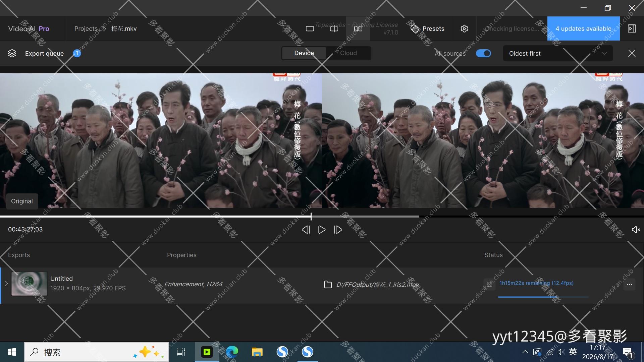The height and width of the screenshot is (362, 644).
Task: Open Task View on the taskbar
Action: (181, 352)
